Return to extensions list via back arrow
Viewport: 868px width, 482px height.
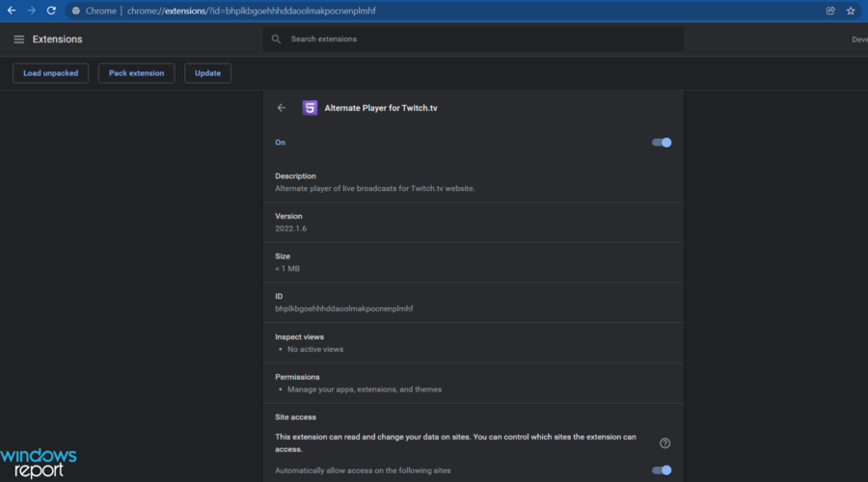tap(282, 108)
